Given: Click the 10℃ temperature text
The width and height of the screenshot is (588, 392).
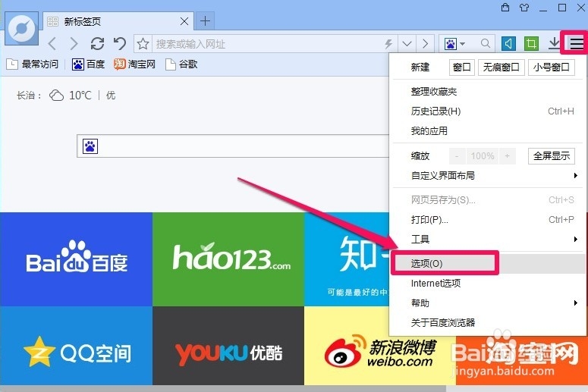Looking at the screenshot, I should pos(80,96).
